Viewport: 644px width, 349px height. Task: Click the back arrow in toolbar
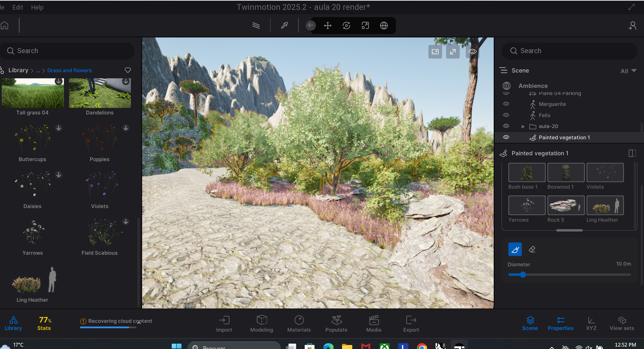click(x=310, y=26)
